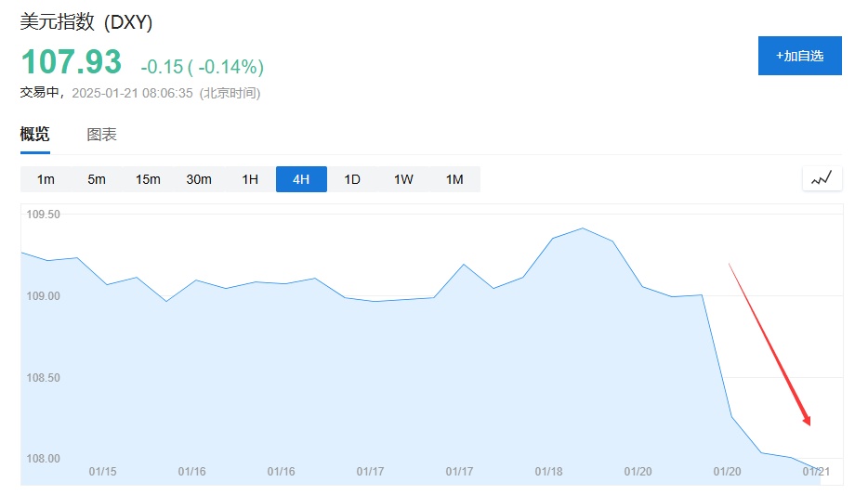Click the 01/21 date axis label
The height and width of the screenshot is (495, 868).
pos(816,472)
